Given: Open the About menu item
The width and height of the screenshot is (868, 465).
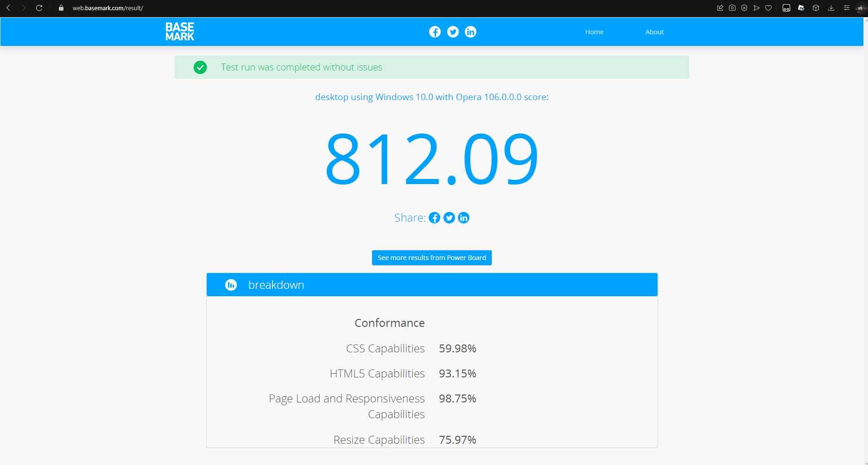Looking at the screenshot, I should point(654,32).
